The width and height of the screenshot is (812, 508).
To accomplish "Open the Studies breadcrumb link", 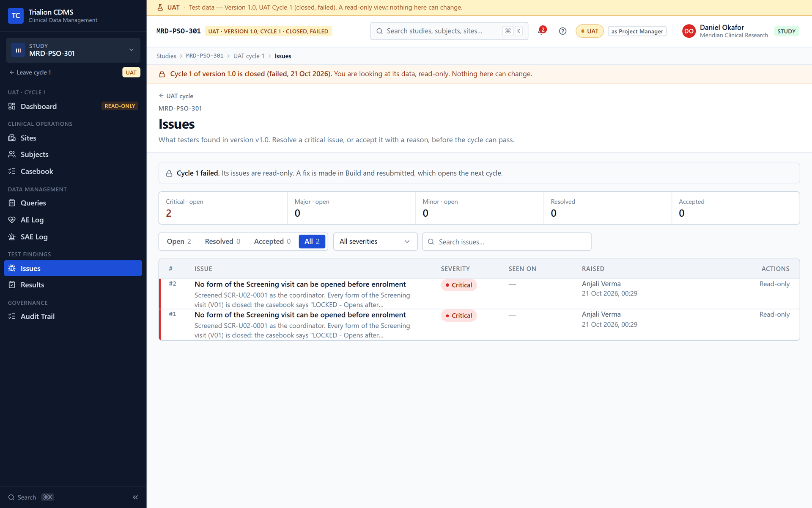I will (166, 56).
